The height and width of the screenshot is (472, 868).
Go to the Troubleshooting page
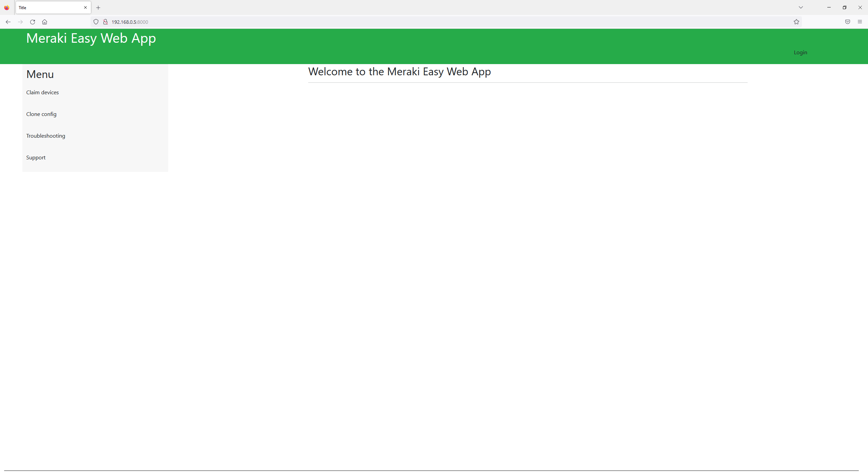tap(46, 136)
